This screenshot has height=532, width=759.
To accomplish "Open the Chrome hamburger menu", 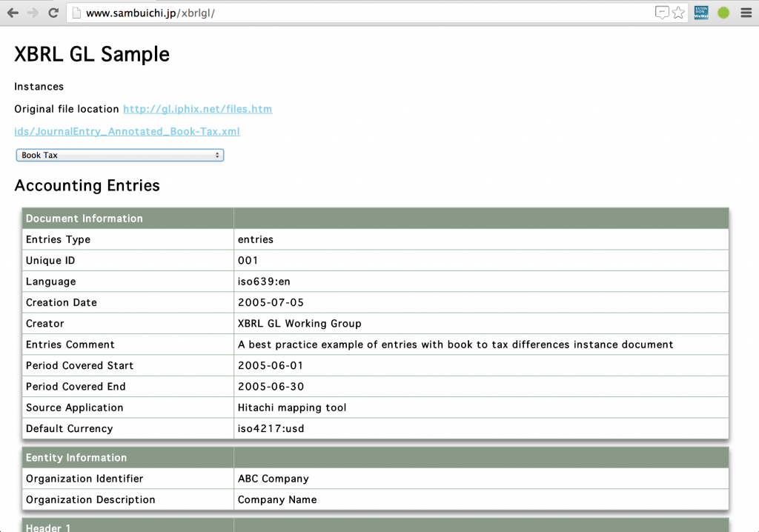I will [x=746, y=13].
